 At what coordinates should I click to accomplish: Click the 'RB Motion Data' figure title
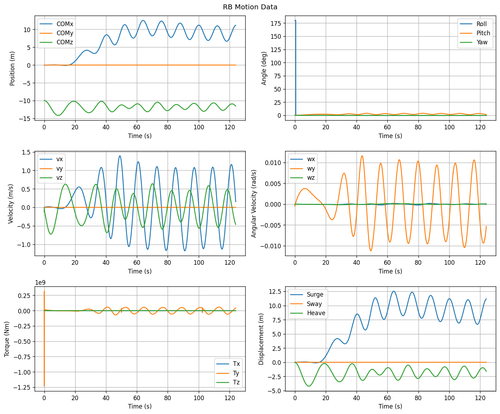(x=250, y=7)
